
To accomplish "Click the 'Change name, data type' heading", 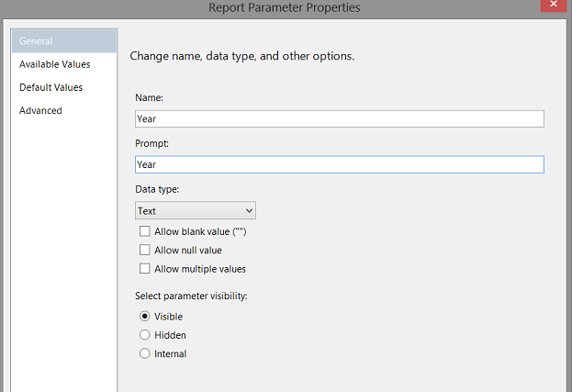I will tap(241, 56).
